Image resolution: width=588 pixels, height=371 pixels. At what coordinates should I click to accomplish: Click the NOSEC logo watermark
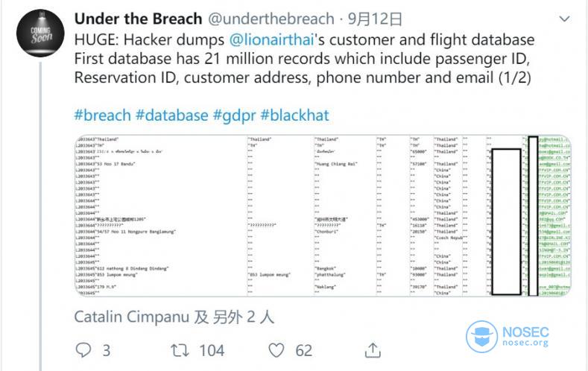[x=507, y=337]
